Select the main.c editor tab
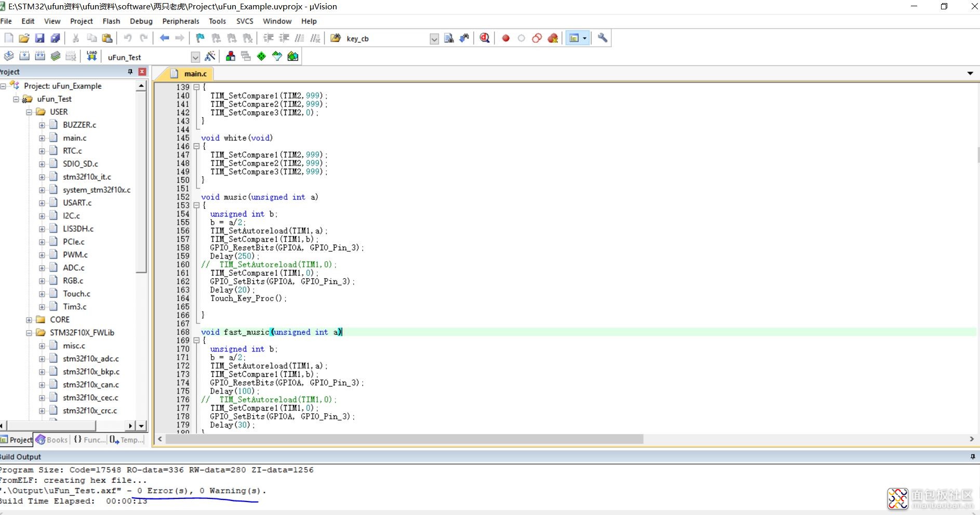 click(x=189, y=74)
